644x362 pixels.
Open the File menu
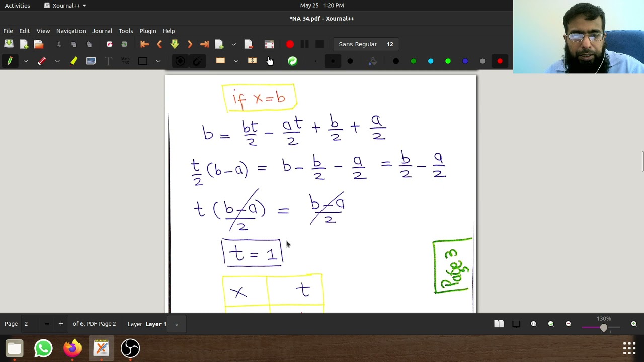coord(8,31)
